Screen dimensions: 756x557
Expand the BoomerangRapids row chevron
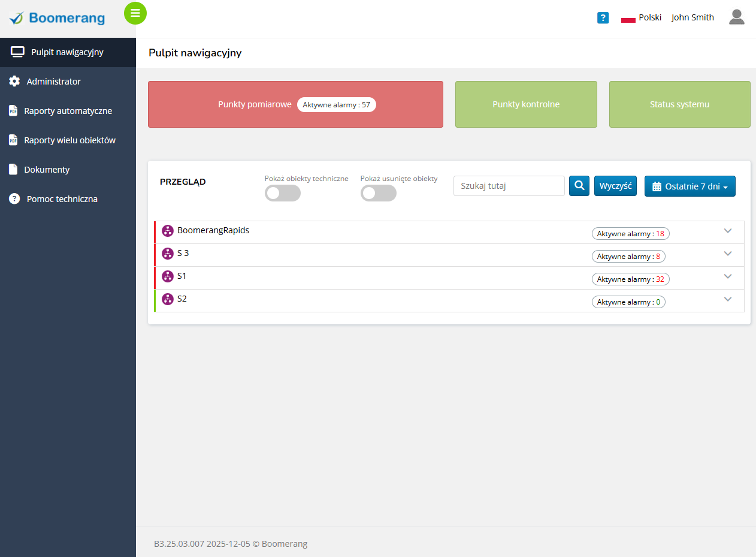[x=728, y=231]
